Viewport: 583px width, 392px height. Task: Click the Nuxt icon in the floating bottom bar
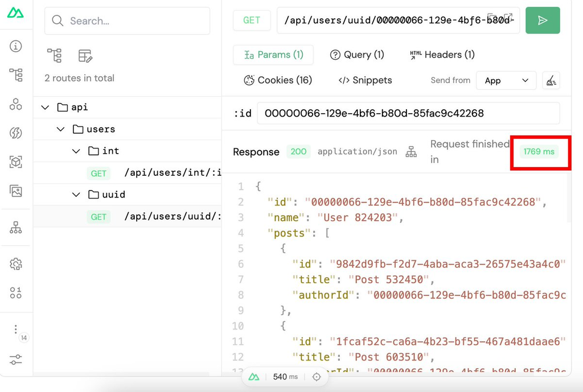(x=254, y=377)
